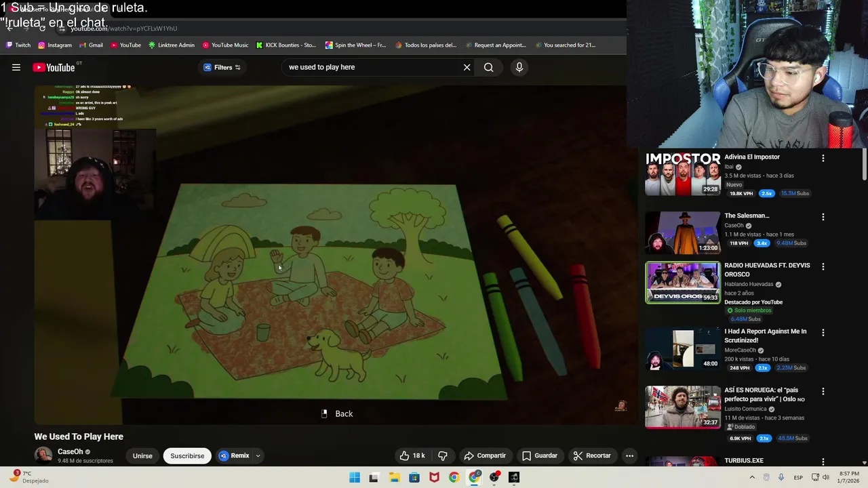Start voice search with microphone
The width and height of the screenshot is (868, 488).
tap(519, 67)
